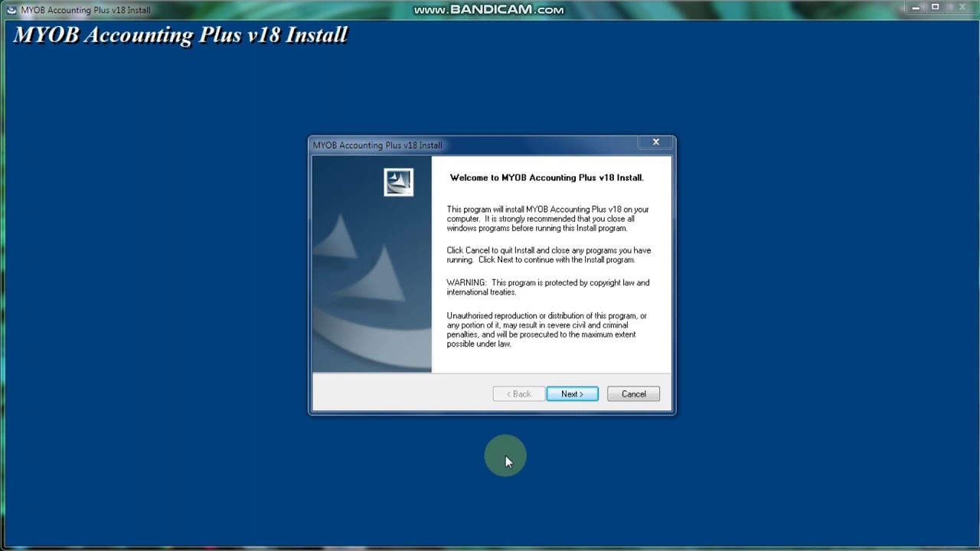Click the "This program will install MYOB" paragraph

(547, 219)
